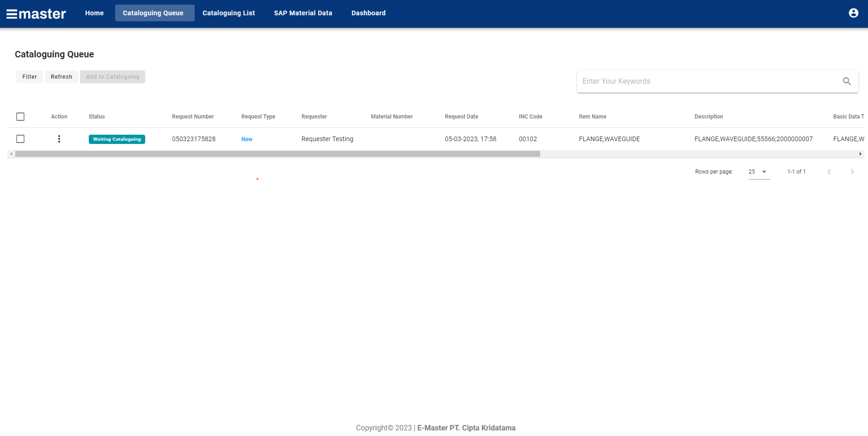This screenshot has width=868, height=436.
Task: Click the Waiting Cataloguing status badge
Action: tap(117, 139)
